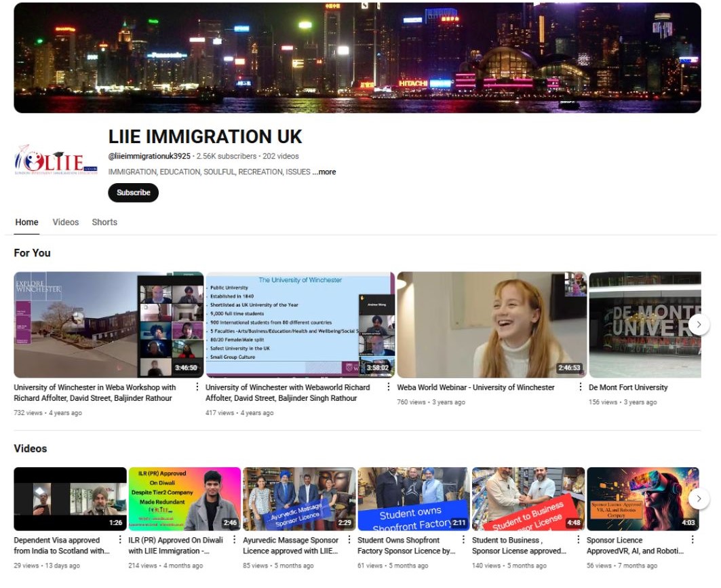The width and height of the screenshot is (721, 588).
Task: Click '29 views • 13 days ago' text
Action: click(47, 566)
